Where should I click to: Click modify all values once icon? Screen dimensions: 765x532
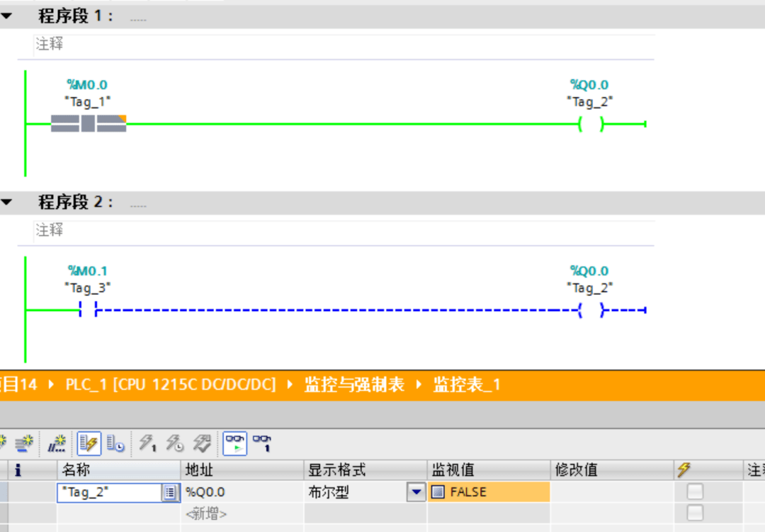(x=147, y=443)
